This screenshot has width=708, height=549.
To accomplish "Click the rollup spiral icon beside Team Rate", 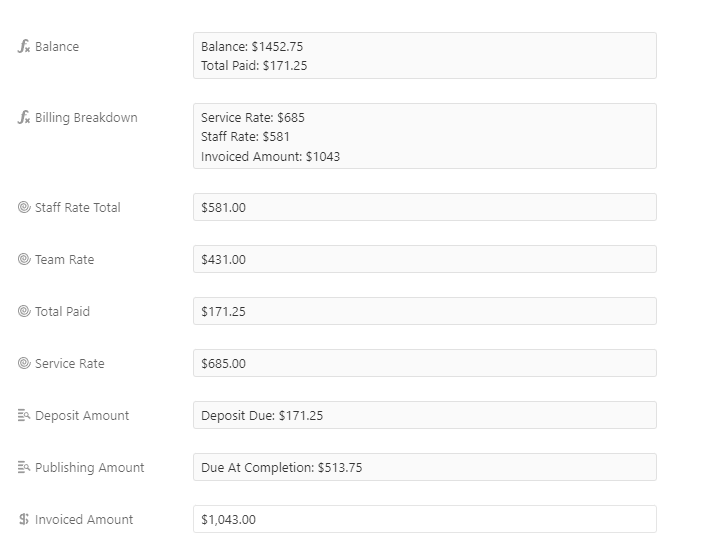I will point(24,259).
